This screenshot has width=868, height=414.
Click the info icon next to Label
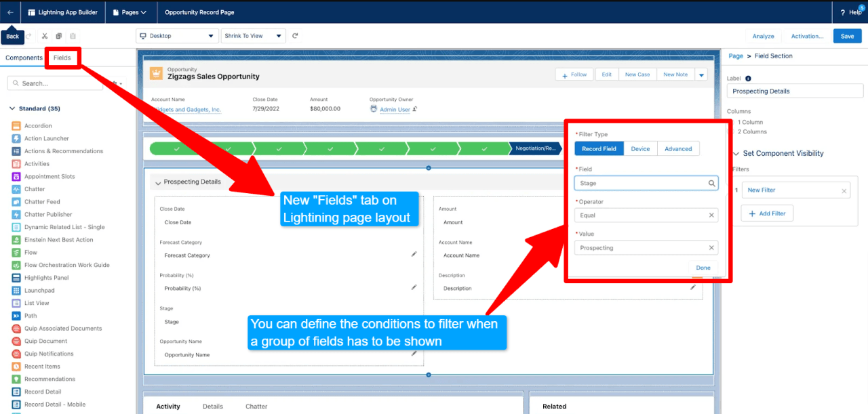tap(748, 79)
